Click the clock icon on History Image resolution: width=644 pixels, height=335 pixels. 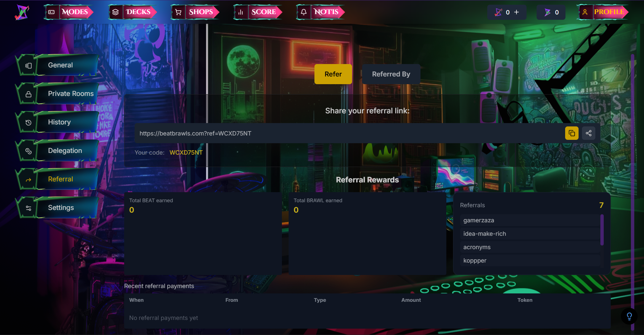pyautogui.click(x=28, y=122)
